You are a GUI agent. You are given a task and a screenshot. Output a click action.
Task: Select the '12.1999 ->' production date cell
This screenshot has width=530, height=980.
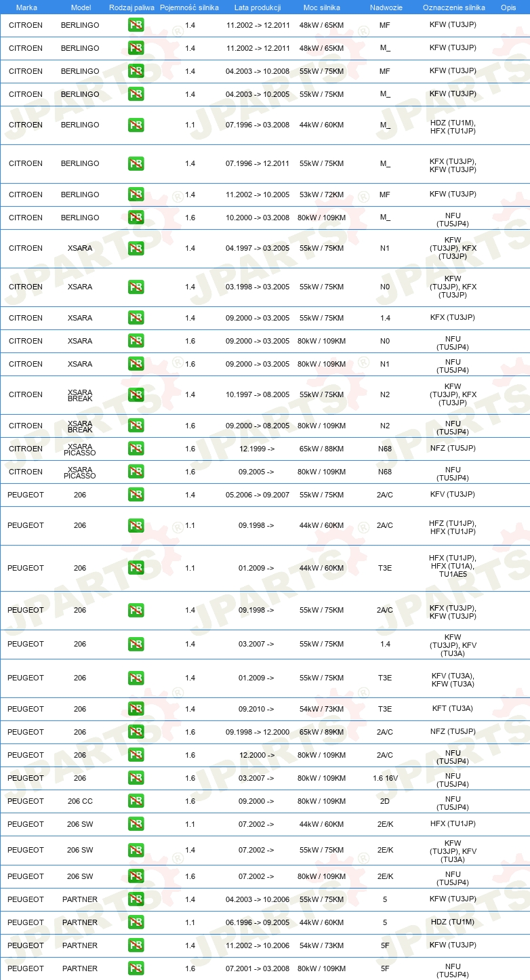pyautogui.click(x=256, y=449)
